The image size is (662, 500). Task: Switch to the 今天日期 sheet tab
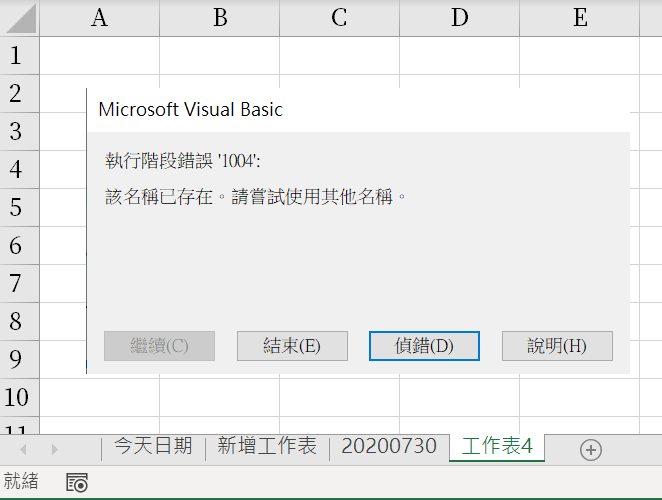153,446
